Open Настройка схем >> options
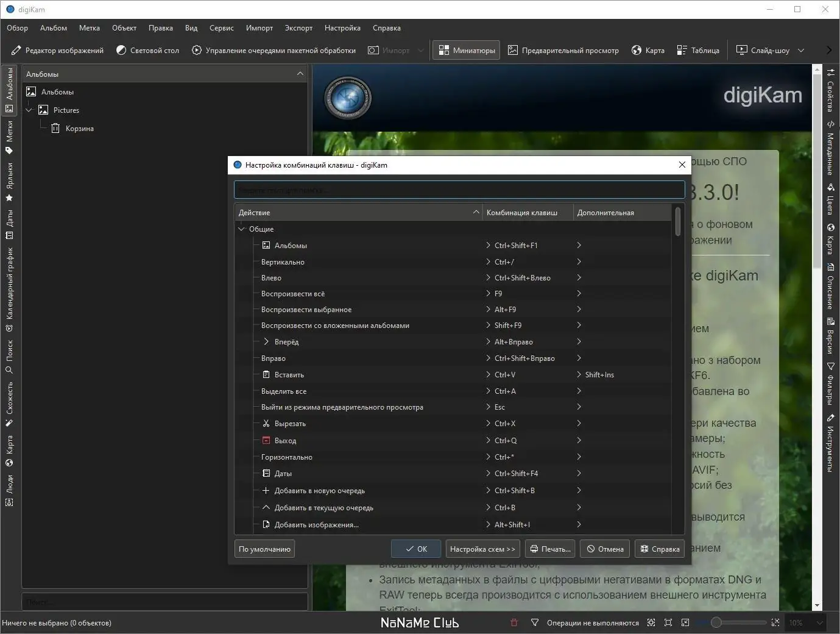This screenshot has height=634, width=840. click(482, 549)
